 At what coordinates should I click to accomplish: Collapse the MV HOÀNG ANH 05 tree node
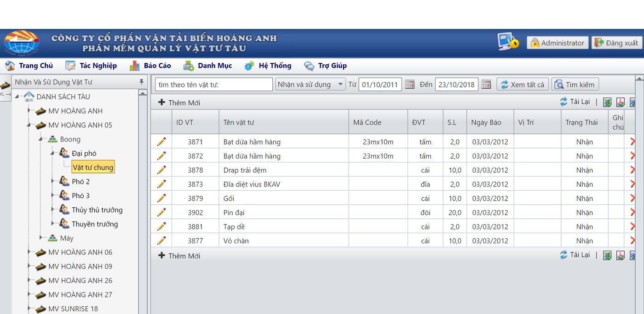(29, 125)
